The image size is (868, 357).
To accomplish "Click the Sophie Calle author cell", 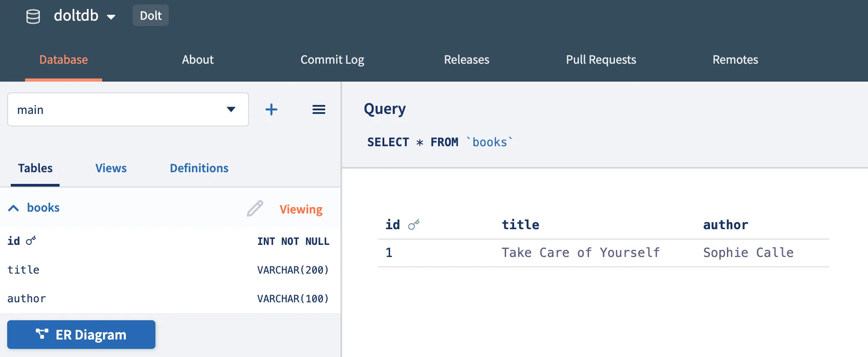I will pos(748,253).
